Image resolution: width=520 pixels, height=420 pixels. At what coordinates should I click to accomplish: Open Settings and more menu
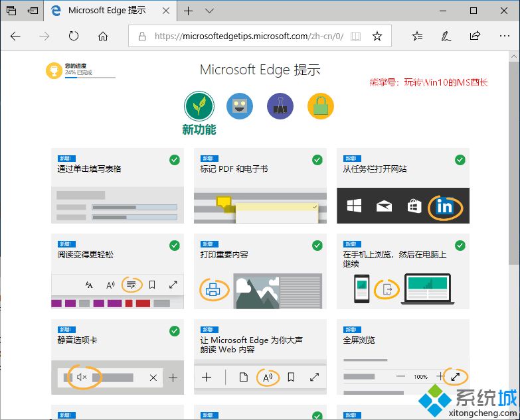[x=505, y=36]
